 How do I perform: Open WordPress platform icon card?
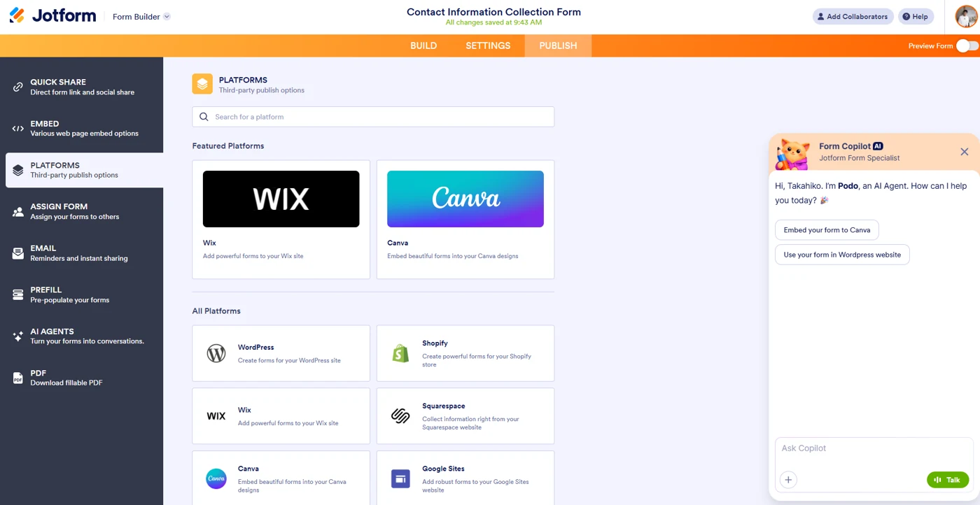pyautogui.click(x=216, y=353)
